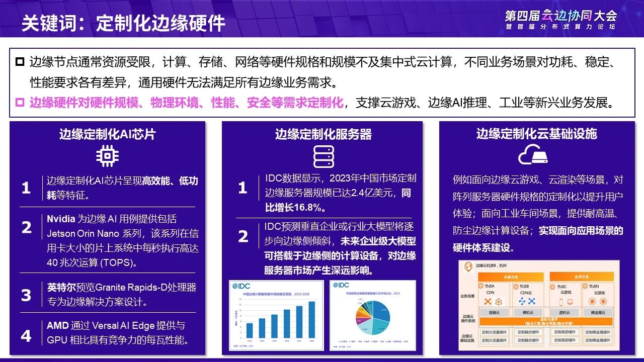Select the 2023 bar in the bar chart
Screen dimensions: 644x362
250,330
